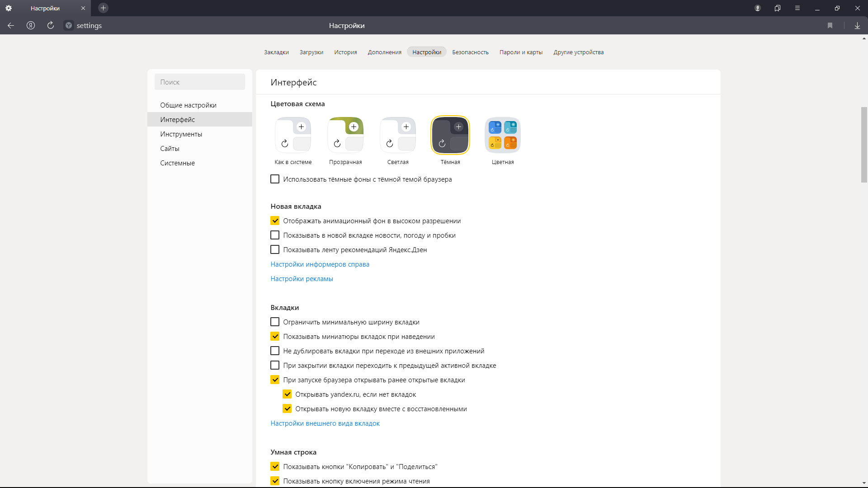Open a new tab with the plus button

click(103, 8)
